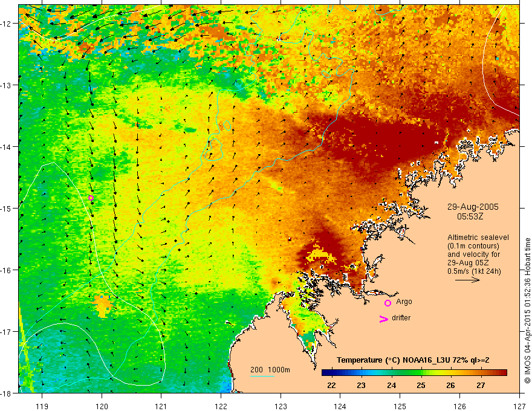The width and height of the screenshot is (532, 411).
Task: Click the latitude axis label -13
Action: point(7,85)
